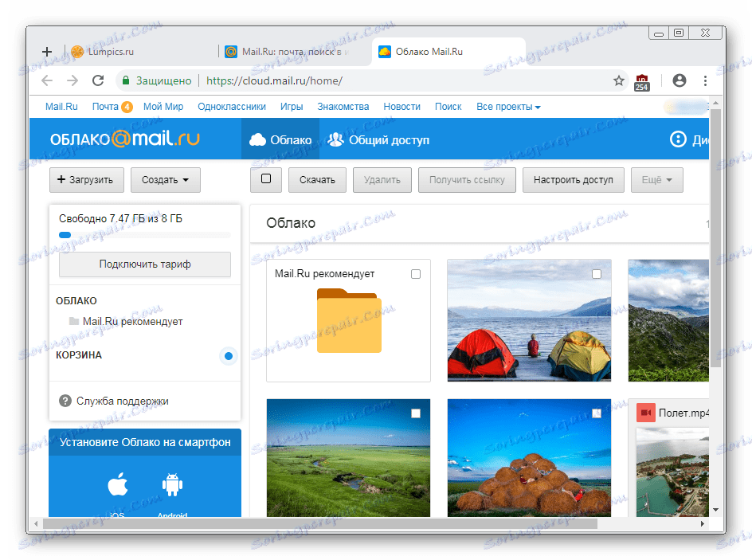Switch to the Mail.Ru почта tab
This screenshot has height=560, width=752.
coord(292,51)
